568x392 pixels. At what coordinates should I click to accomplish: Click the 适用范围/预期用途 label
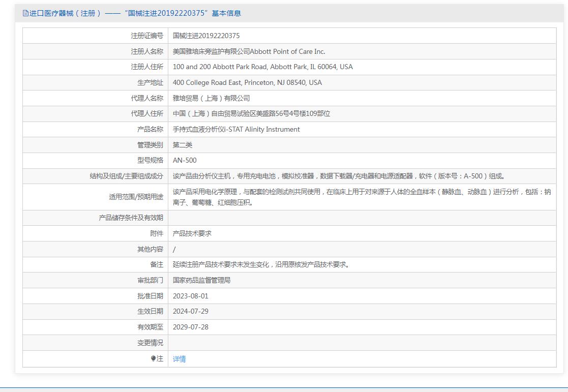point(136,197)
